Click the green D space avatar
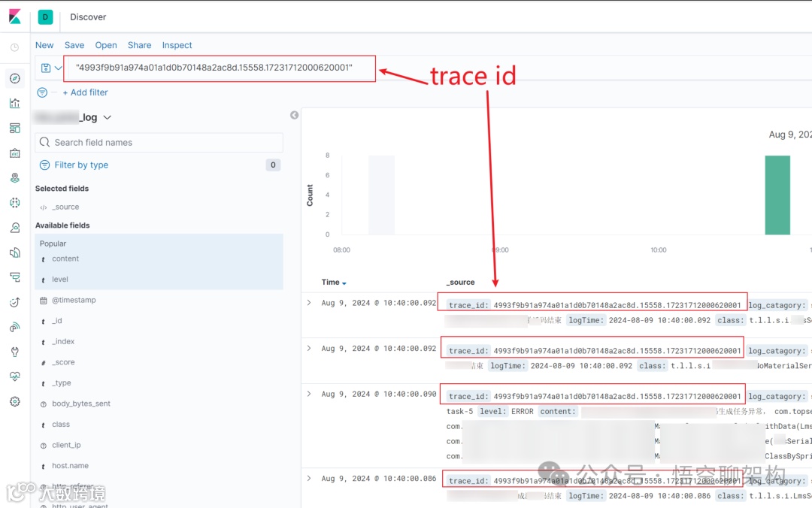This screenshot has width=812, height=508. (46, 17)
